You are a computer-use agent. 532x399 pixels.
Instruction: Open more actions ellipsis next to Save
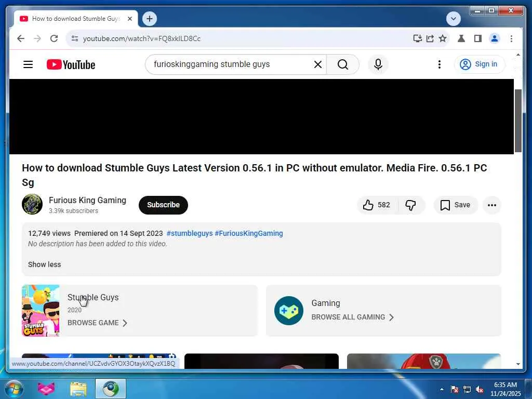coord(492,205)
